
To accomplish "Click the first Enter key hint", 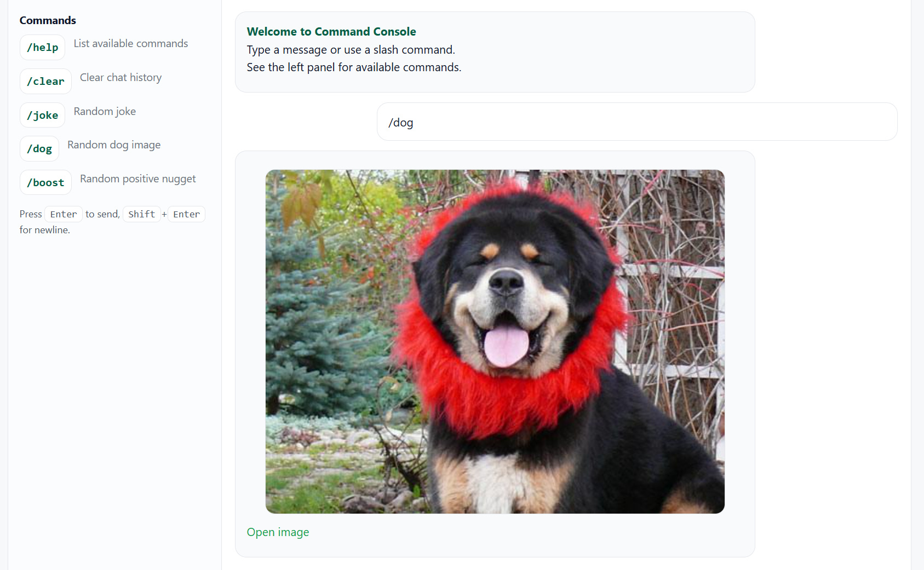I will coord(64,214).
